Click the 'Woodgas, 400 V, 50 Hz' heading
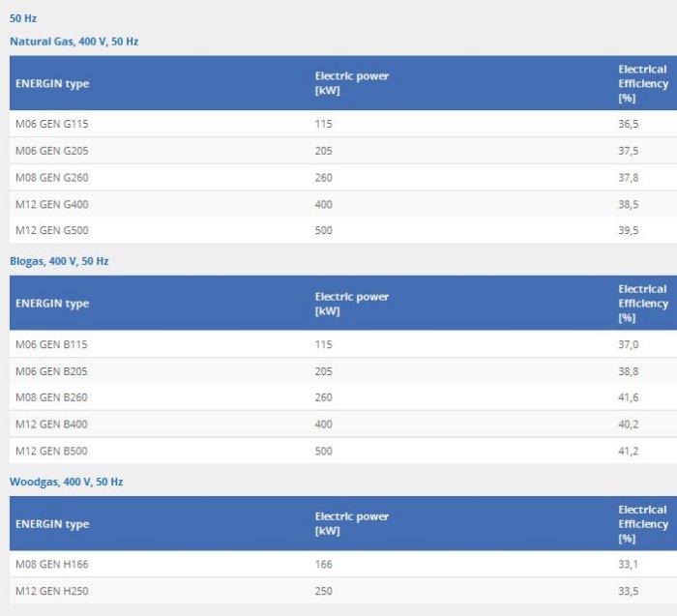This screenshot has height=616, width=677. click(x=66, y=482)
